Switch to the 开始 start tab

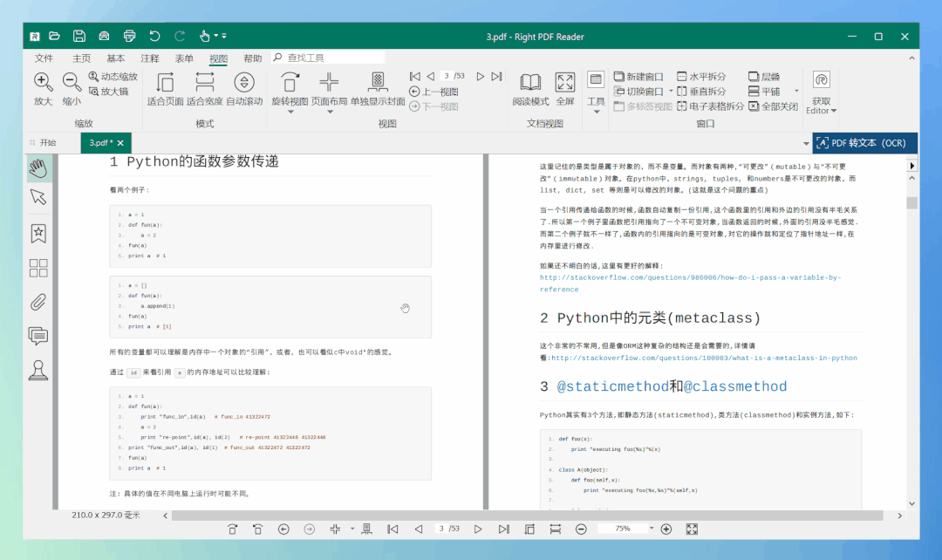[47, 143]
